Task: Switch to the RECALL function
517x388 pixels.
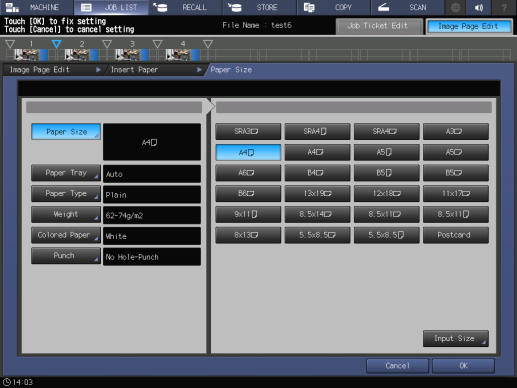Action: 185,7
